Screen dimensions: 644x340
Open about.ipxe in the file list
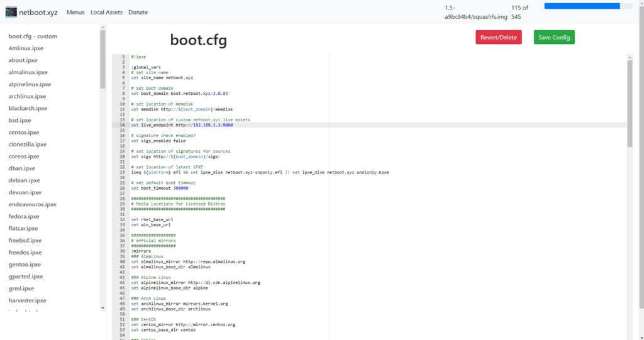point(23,60)
